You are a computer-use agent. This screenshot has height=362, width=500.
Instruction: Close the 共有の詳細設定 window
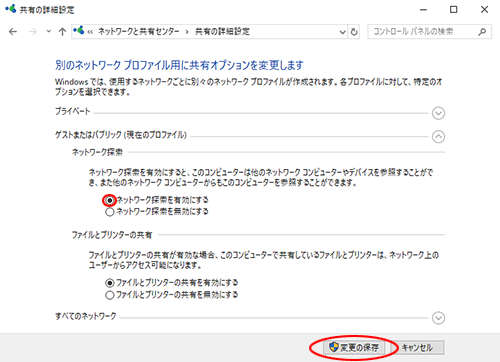484,10
